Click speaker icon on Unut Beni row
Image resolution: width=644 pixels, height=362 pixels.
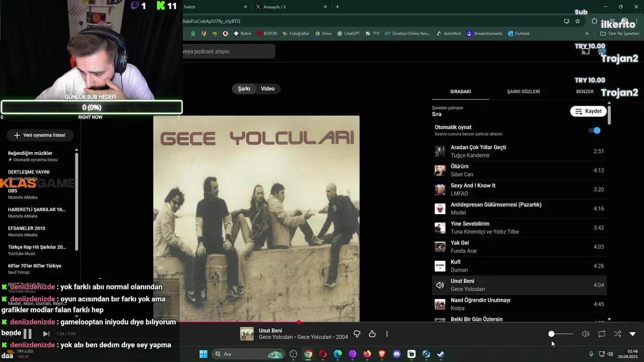click(440, 285)
